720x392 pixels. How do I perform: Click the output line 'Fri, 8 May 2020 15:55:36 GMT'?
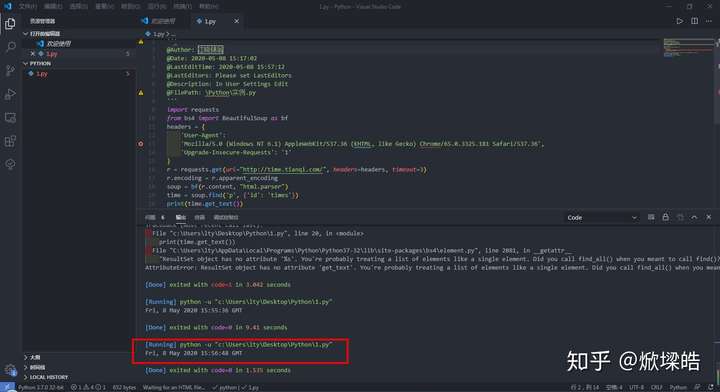(x=193, y=310)
